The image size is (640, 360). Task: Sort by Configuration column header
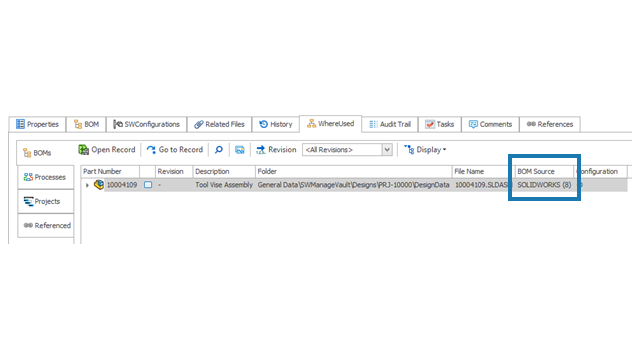coord(601,171)
